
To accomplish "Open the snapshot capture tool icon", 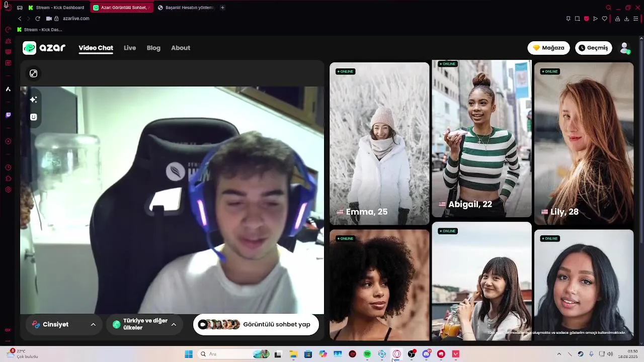I will [577, 19].
